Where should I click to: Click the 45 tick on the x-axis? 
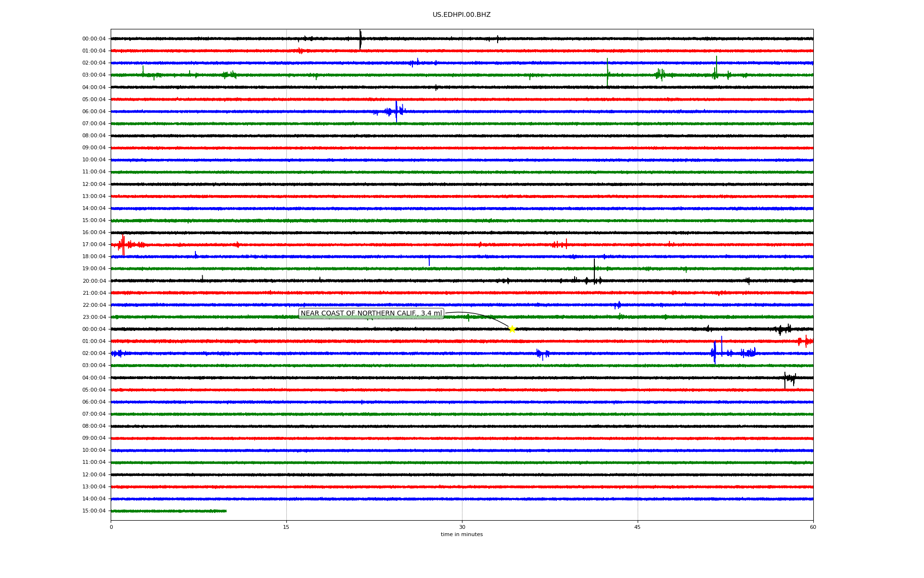tap(638, 527)
